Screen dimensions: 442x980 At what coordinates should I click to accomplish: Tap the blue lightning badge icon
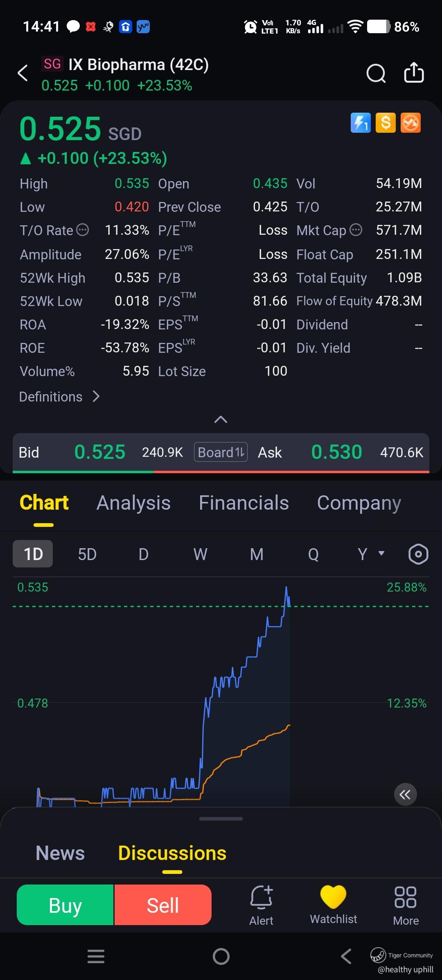click(x=361, y=123)
